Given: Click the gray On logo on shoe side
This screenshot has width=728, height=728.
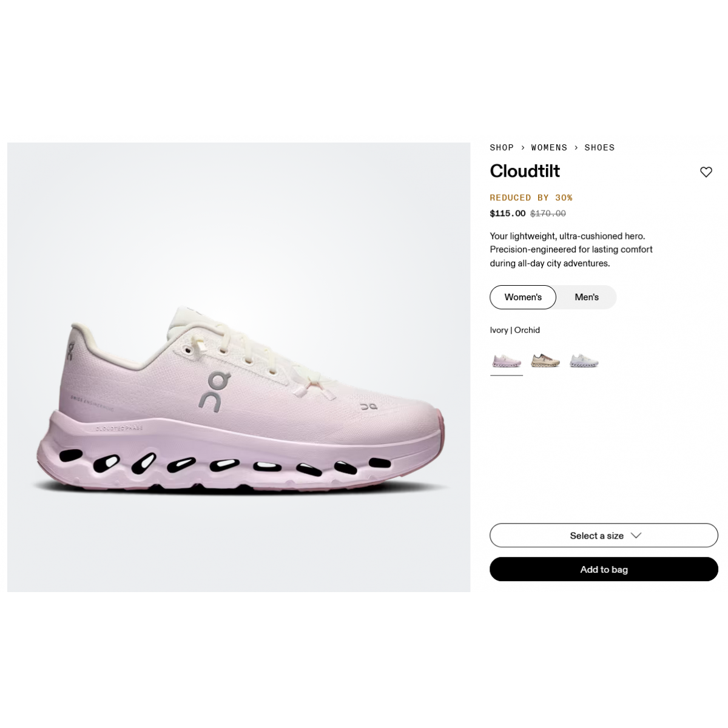Looking at the screenshot, I should [215, 392].
